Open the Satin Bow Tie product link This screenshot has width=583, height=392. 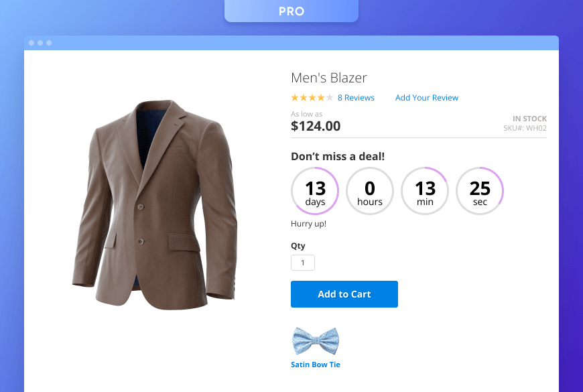tap(316, 364)
